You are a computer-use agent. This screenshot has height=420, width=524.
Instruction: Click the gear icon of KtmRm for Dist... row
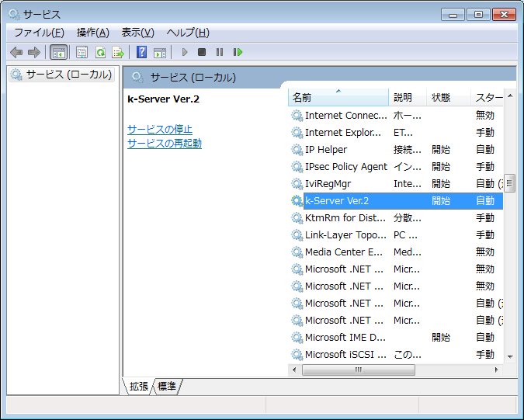pyautogui.click(x=297, y=218)
